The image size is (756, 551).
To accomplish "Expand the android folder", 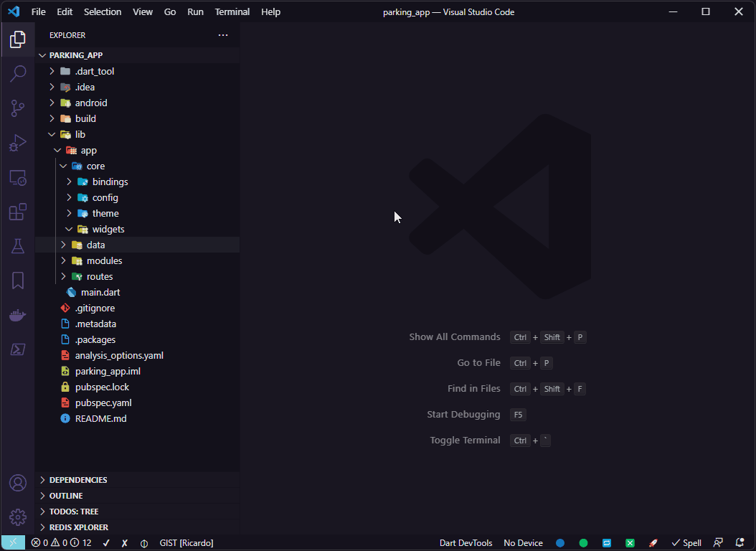I will pos(52,103).
